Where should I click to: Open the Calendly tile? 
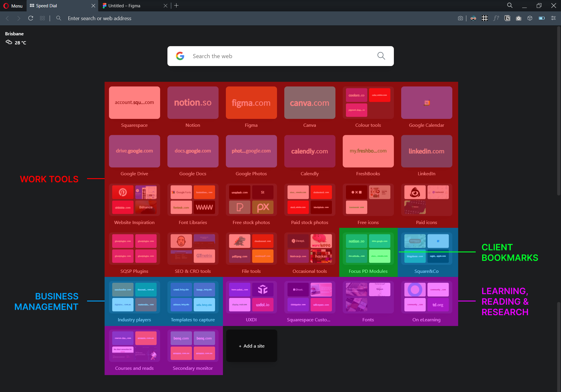310,151
